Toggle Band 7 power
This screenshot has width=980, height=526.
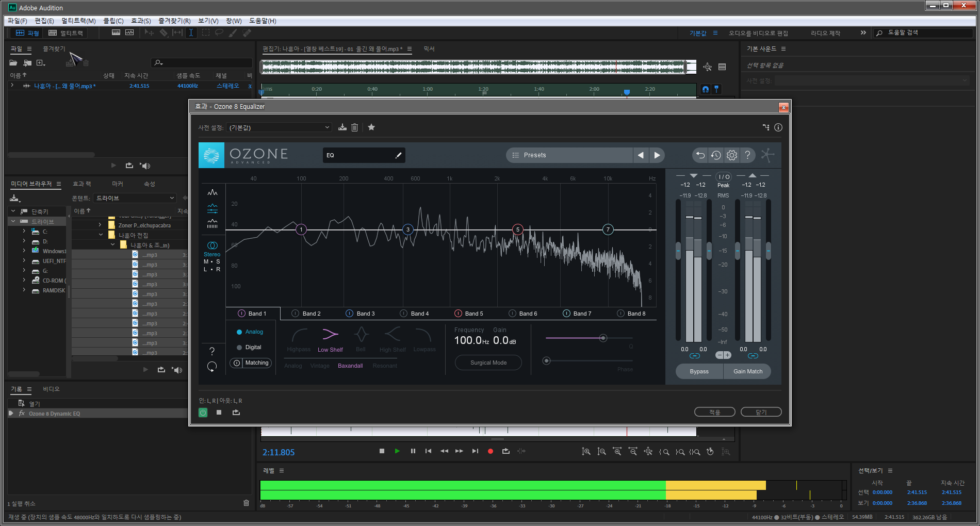click(x=566, y=314)
